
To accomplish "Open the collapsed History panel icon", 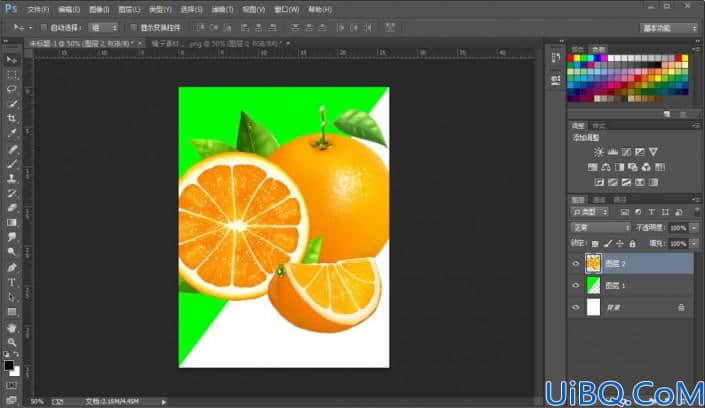I will coord(556,58).
